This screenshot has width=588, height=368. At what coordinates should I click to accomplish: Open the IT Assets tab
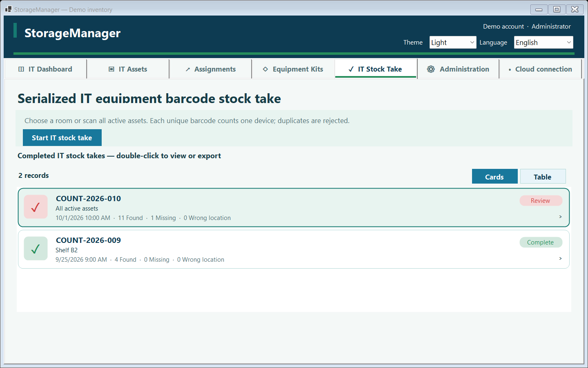pos(128,69)
